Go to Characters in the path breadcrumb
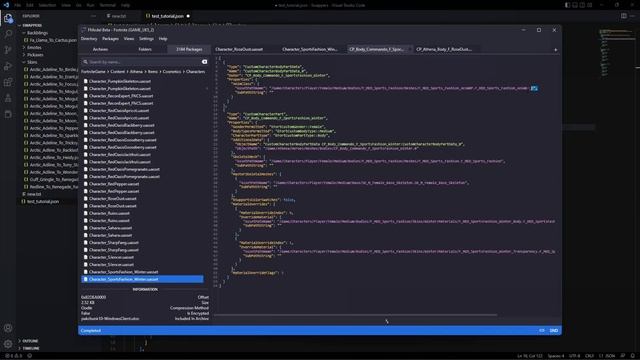Viewport: 640px width, 360px height. coord(196,72)
